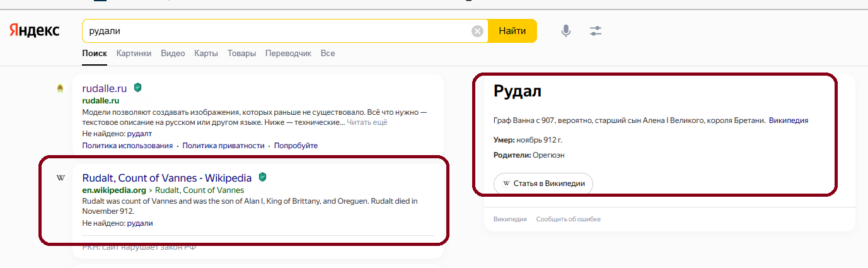This screenshot has height=268, width=868.
Task: Open the Карты tab
Action: pos(206,54)
